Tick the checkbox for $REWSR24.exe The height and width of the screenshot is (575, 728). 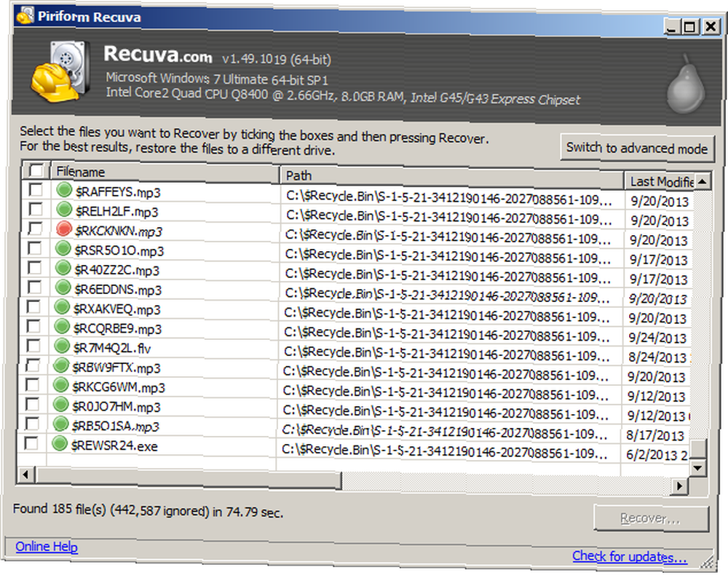[x=31, y=443]
